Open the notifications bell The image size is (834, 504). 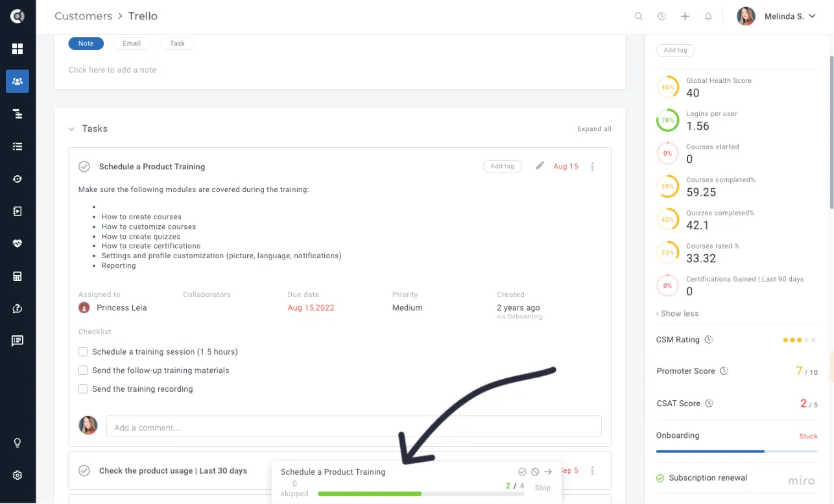pos(708,16)
